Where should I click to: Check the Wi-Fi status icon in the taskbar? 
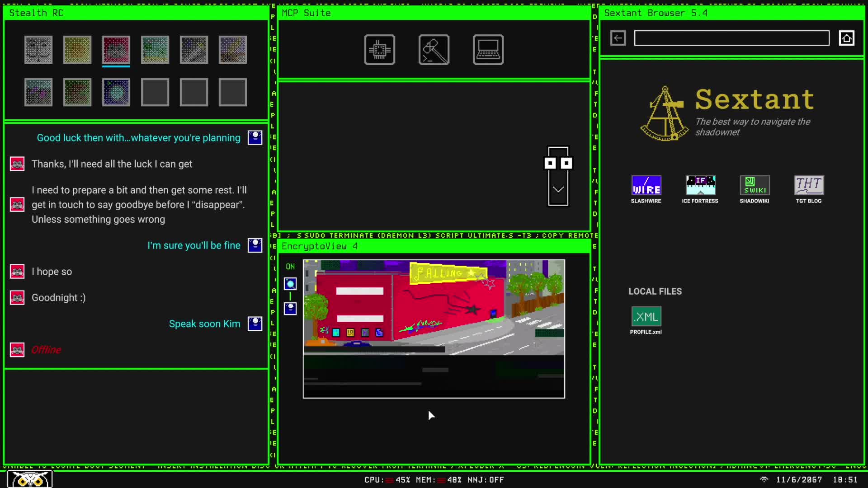coord(764,479)
